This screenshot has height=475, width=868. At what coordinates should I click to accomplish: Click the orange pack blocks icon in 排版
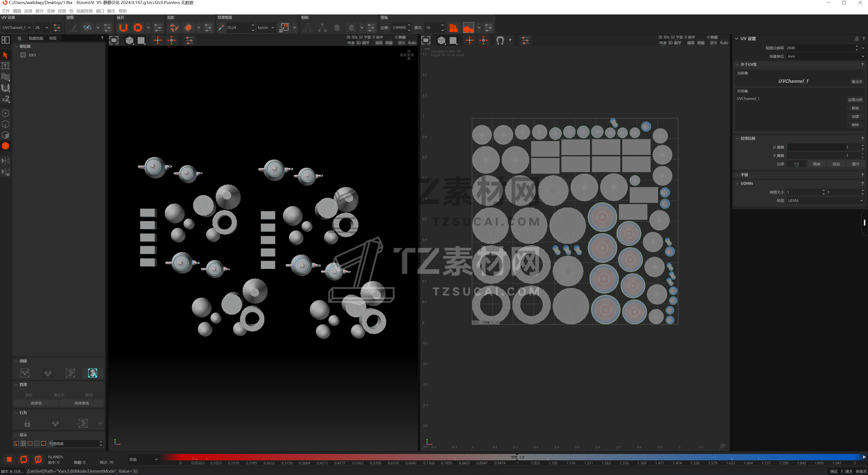click(453, 28)
